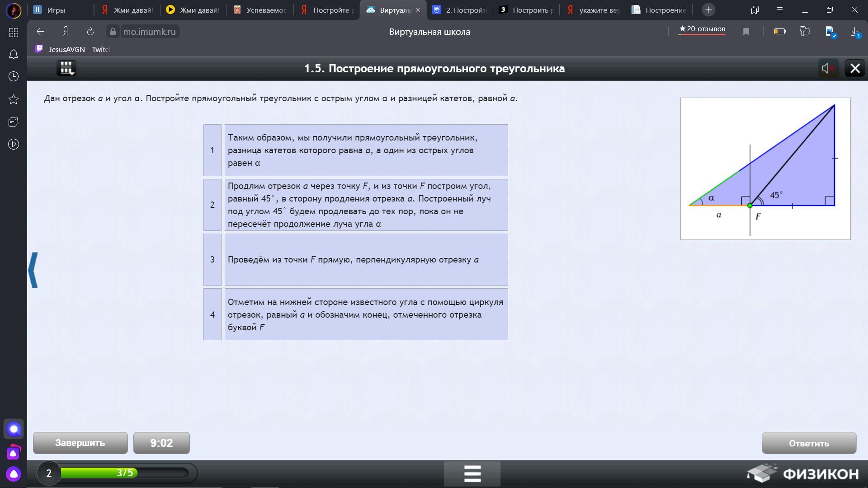Click the ФИЗИКОН logo

802,473
